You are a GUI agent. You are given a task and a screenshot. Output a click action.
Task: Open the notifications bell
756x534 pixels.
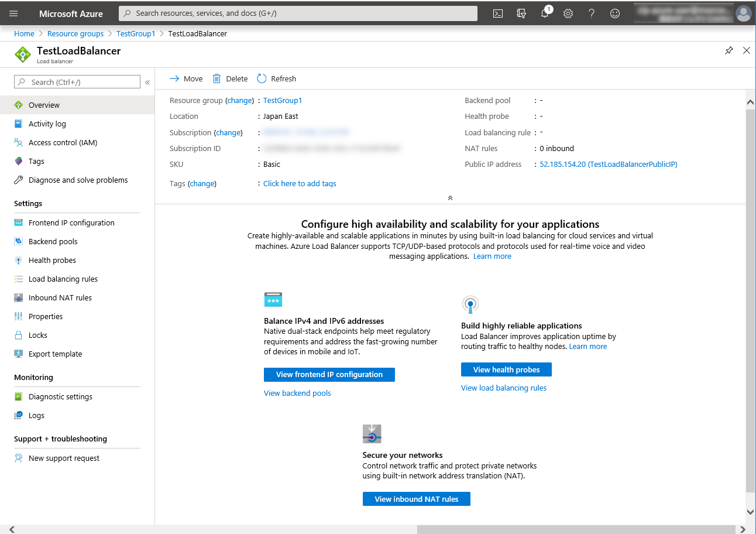tap(545, 13)
